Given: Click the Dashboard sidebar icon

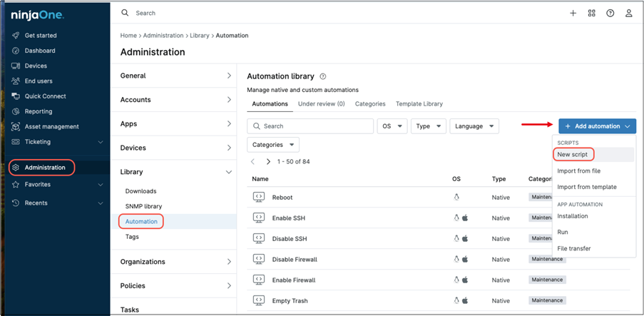Looking at the screenshot, I should (16, 51).
